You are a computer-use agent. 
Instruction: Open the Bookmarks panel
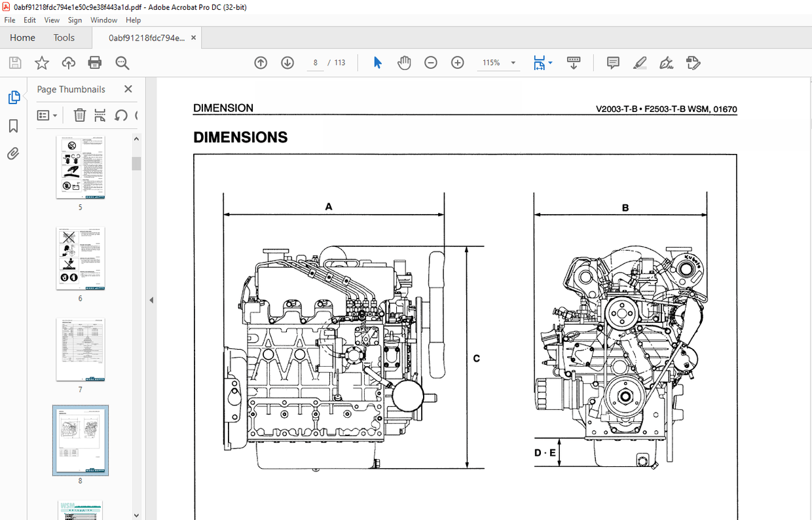[14, 126]
